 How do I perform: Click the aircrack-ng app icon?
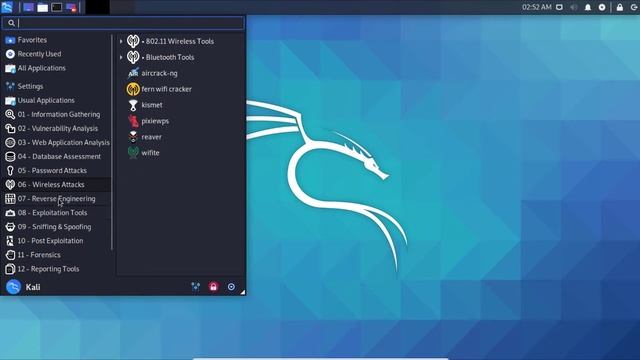click(x=133, y=73)
